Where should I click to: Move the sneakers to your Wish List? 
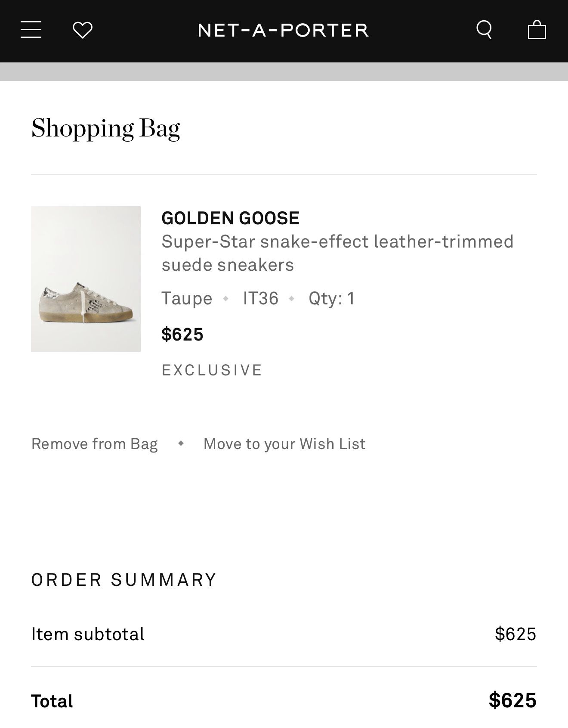pos(284,443)
